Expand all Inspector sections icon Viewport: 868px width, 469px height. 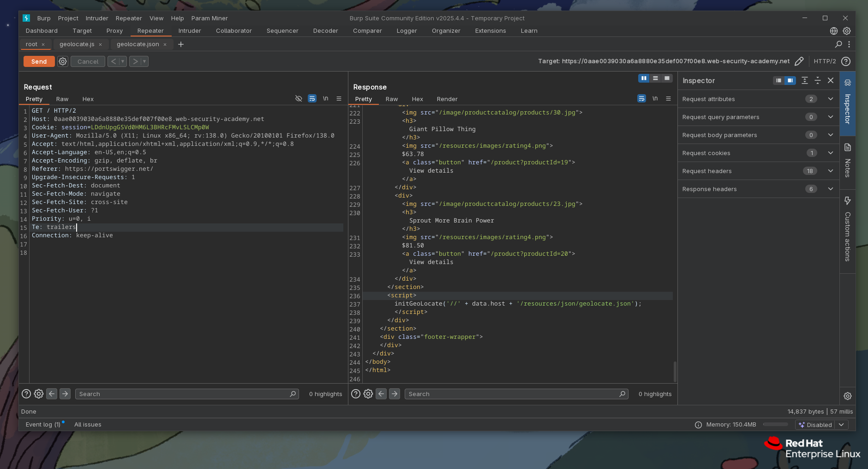pyautogui.click(x=805, y=80)
